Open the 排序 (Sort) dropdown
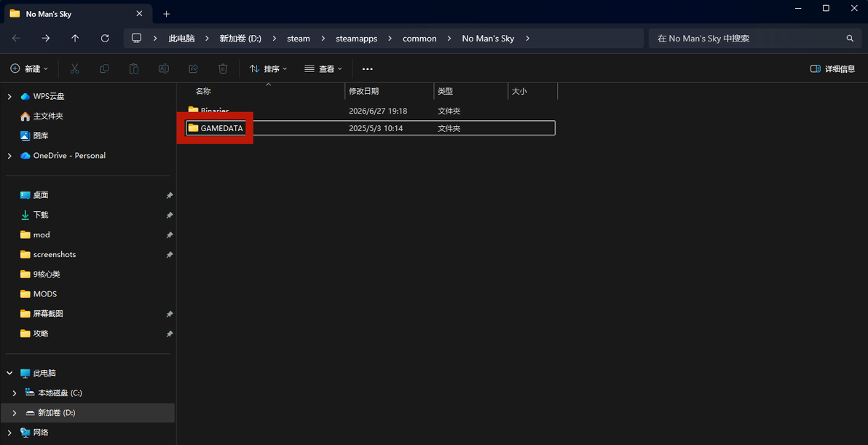The height and width of the screenshot is (445, 868). click(x=269, y=68)
